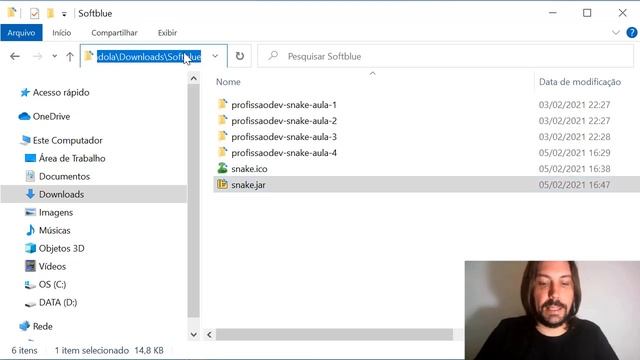
Task: Expand the ribbon with the chevron
Action: (616, 33)
